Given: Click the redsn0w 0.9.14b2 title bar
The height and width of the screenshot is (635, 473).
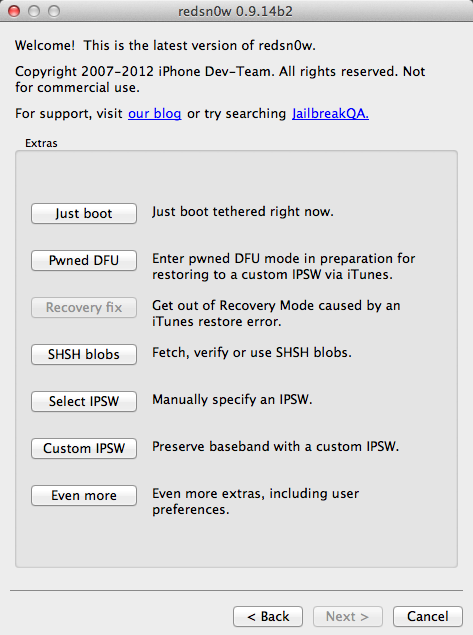Looking at the screenshot, I should [236, 11].
